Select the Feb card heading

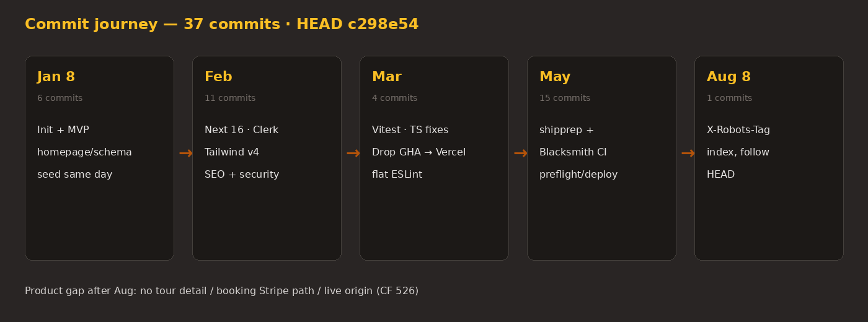pyautogui.click(x=218, y=77)
